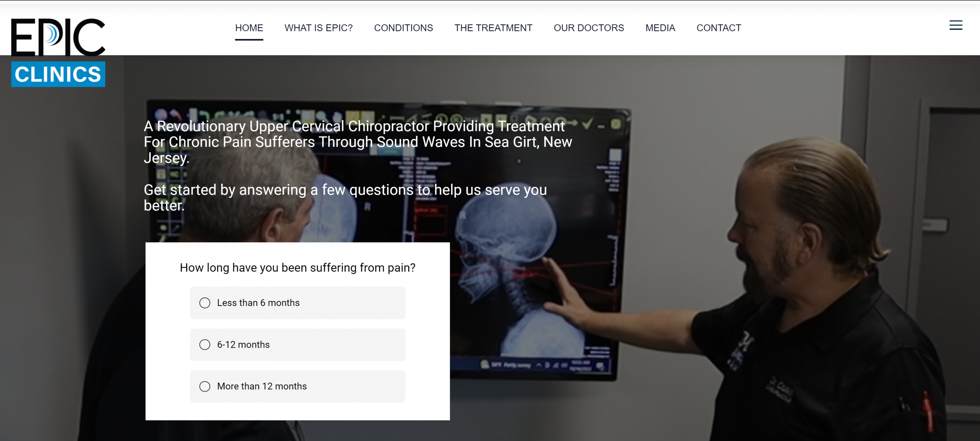Go to the HOME menu item
The image size is (980, 441).
249,28
